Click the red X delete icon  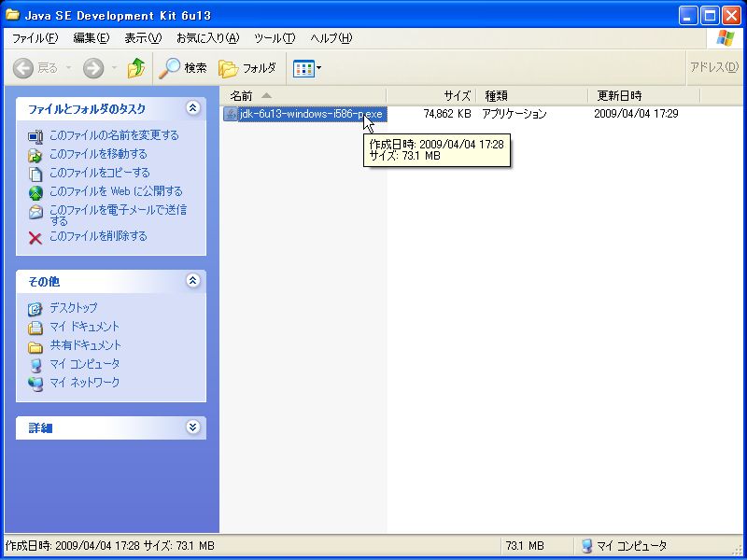pos(35,238)
